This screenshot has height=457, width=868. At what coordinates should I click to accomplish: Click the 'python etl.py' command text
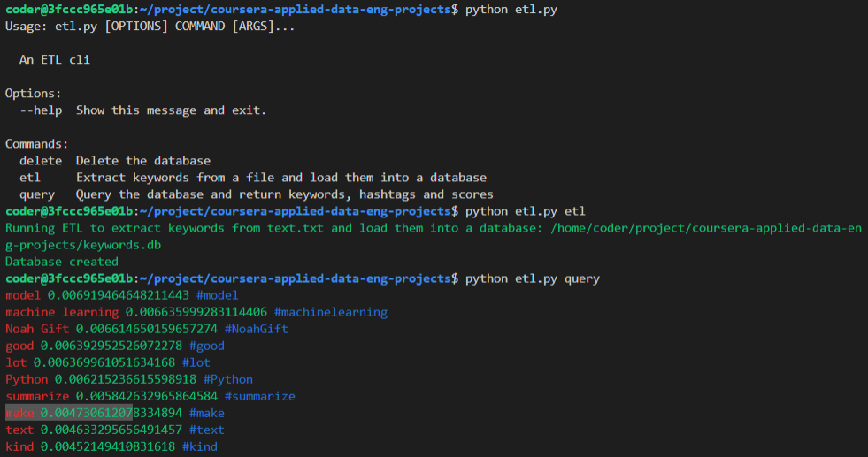click(511, 10)
